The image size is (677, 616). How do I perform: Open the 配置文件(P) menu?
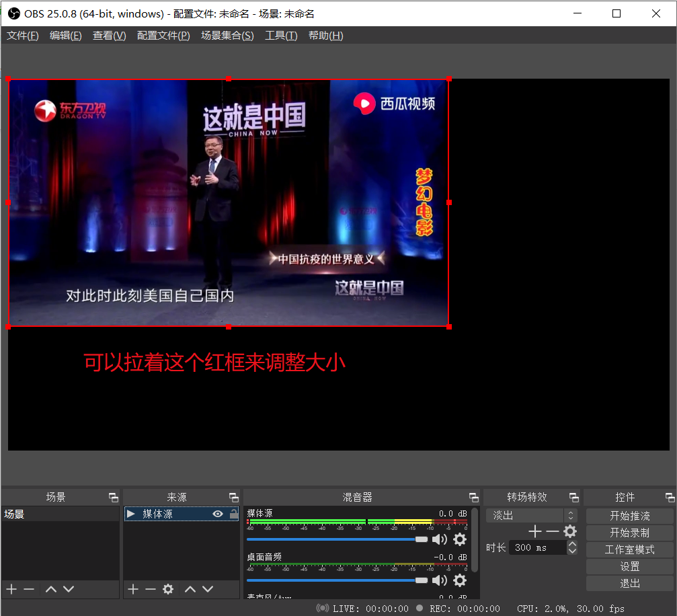point(163,36)
